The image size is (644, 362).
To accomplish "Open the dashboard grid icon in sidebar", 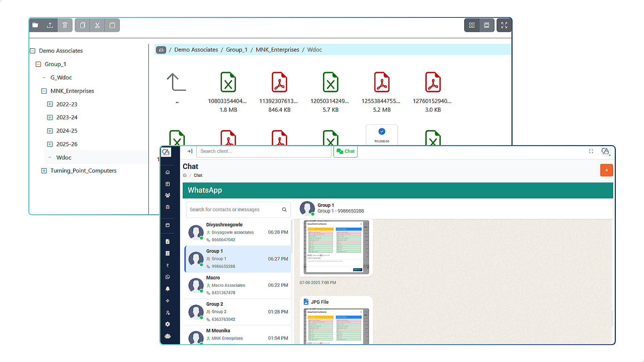I will tap(168, 184).
